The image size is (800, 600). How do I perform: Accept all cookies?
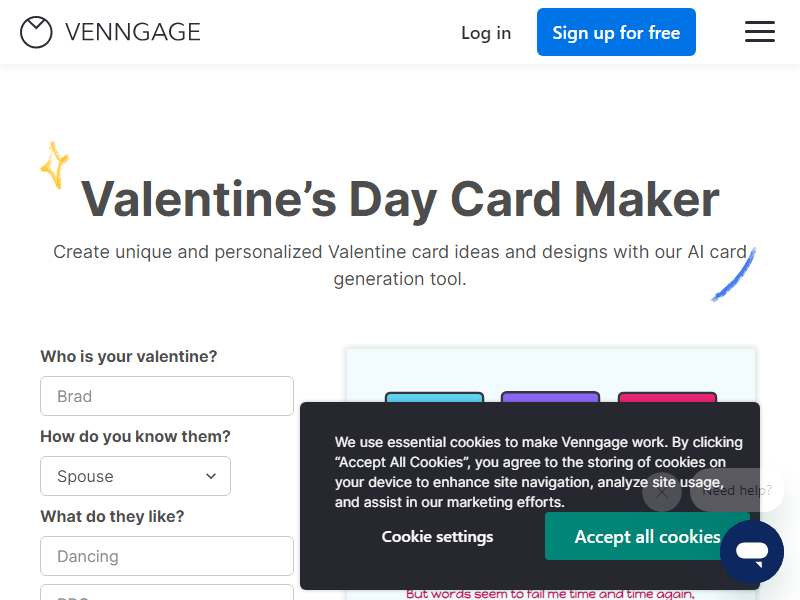pos(647,537)
